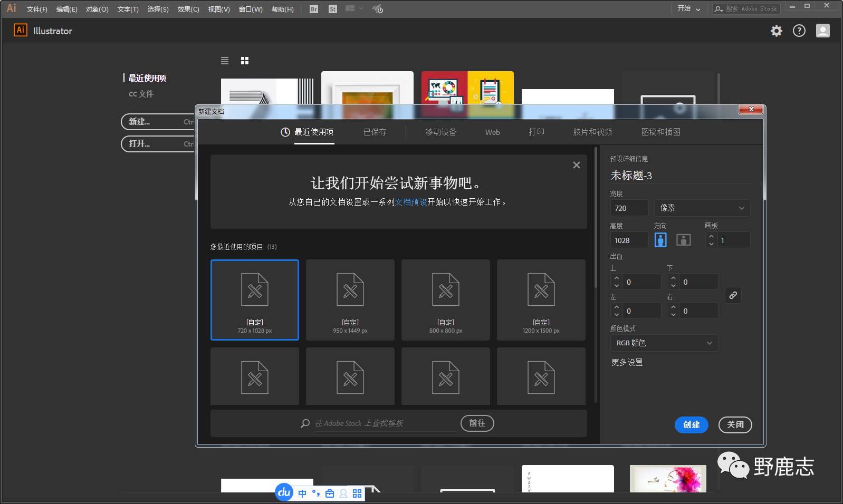Switch to thumbnail grid view

pyautogui.click(x=245, y=61)
